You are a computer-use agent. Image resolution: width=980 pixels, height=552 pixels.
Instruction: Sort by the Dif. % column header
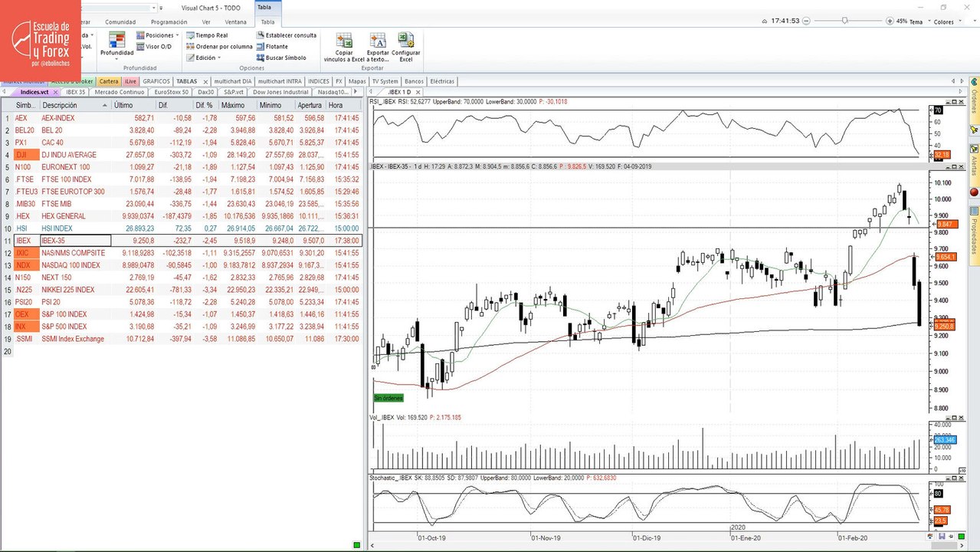coord(205,105)
